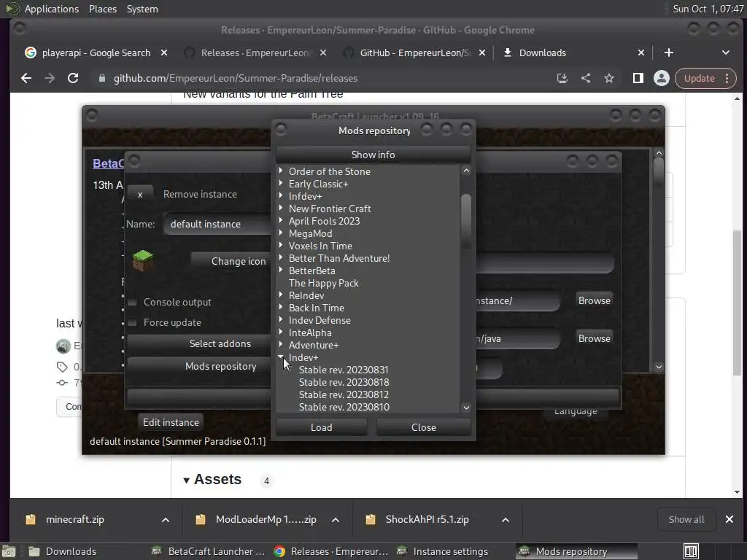Switch to the playerapi Google Search tab
Viewport: 747px width, 560px height.
96,52
